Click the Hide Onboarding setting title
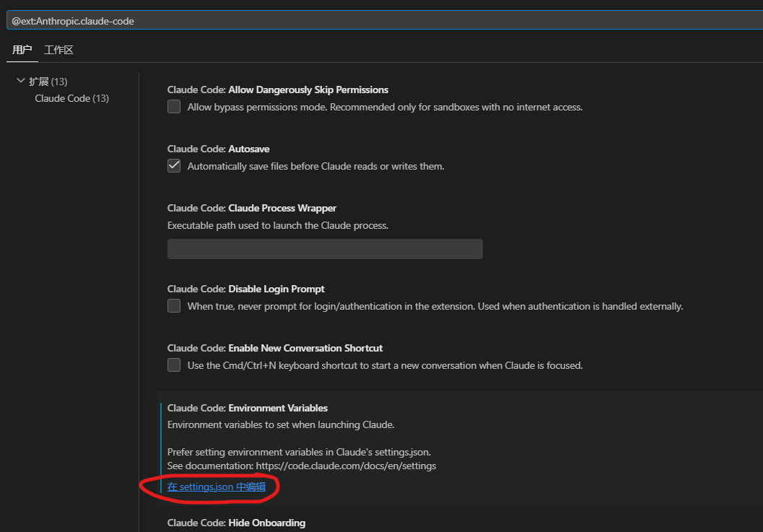This screenshot has height=532, width=763. click(237, 523)
